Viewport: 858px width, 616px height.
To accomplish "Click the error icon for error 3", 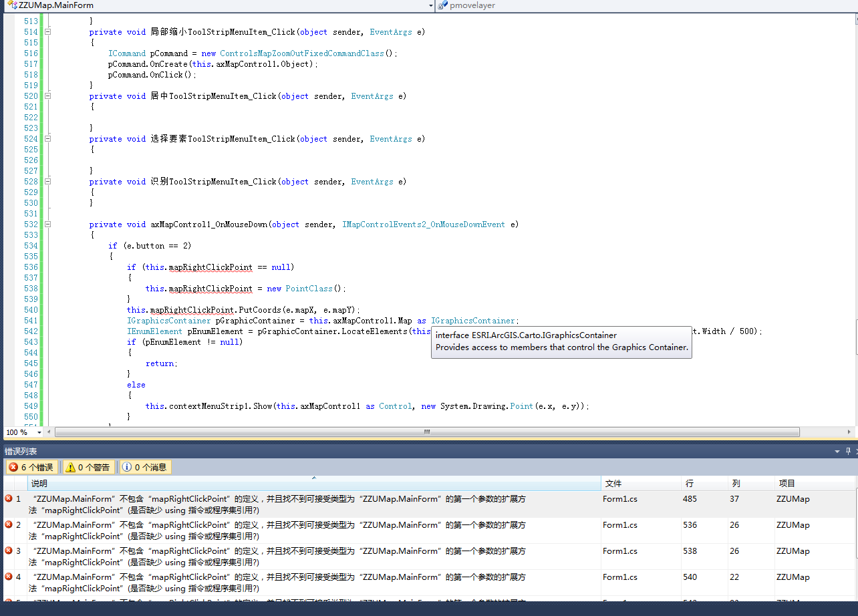I will pyautogui.click(x=9, y=551).
